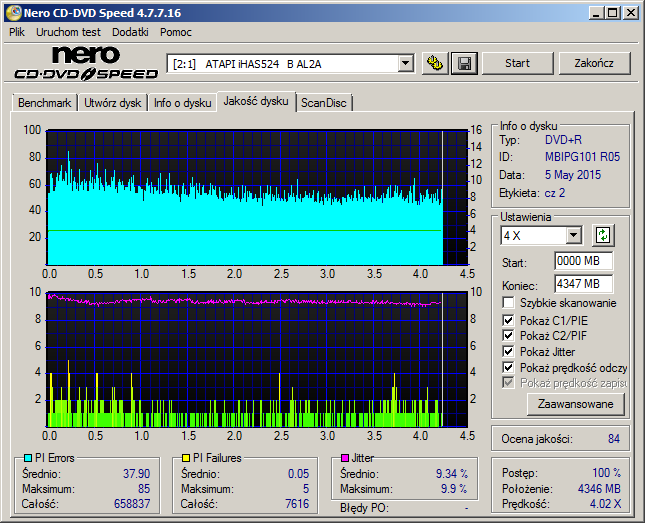Click Jitter maximum 9.9 % value
The image size is (645, 523).
click(454, 489)
